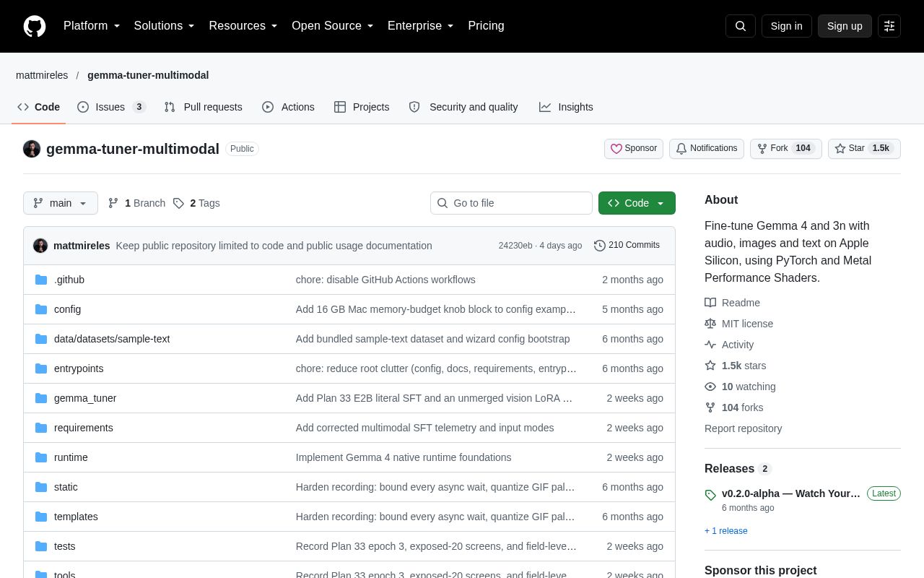Open the Security and quality tab

pos(463,107)
